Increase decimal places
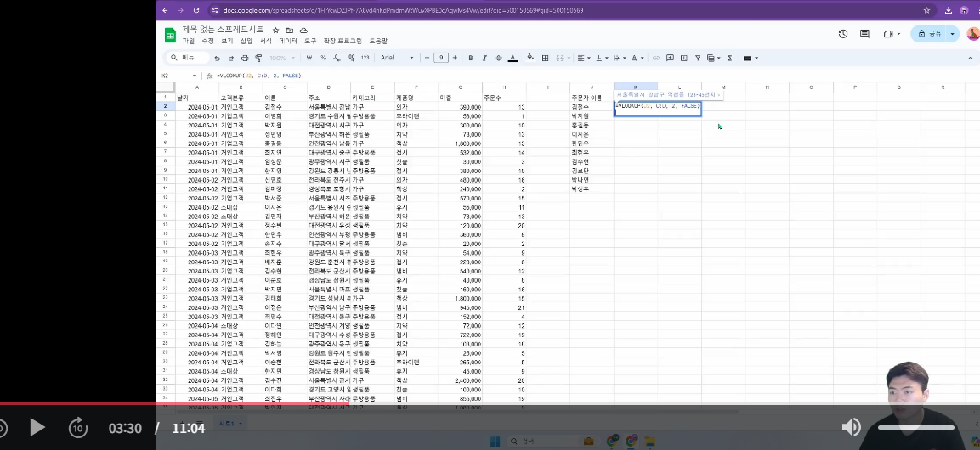Viewport: 980px width, 450px height. (351, 58)
